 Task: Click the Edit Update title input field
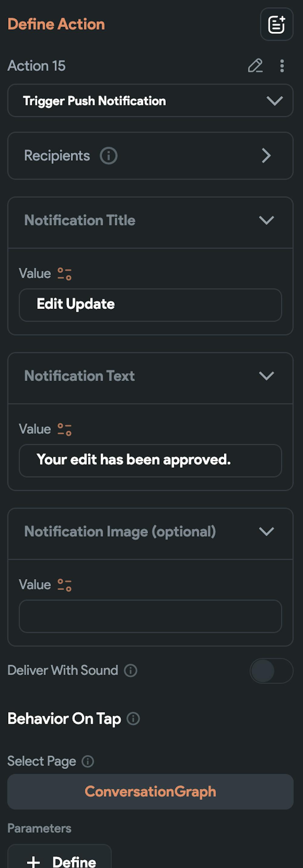coord(150,305)
